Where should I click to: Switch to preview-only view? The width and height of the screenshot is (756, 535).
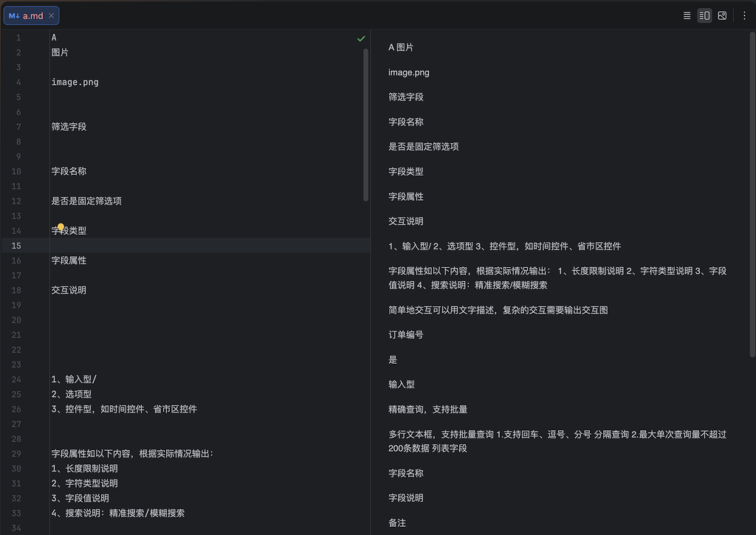pos(722,16)
